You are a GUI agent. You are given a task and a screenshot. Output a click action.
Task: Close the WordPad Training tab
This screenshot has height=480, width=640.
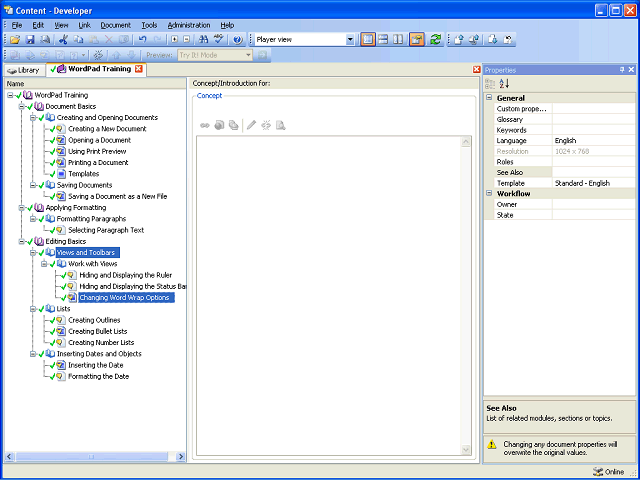point(139,69)
